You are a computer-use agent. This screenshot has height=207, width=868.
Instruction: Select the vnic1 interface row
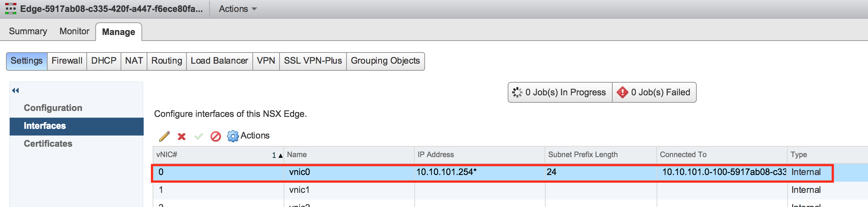point(299,190)
